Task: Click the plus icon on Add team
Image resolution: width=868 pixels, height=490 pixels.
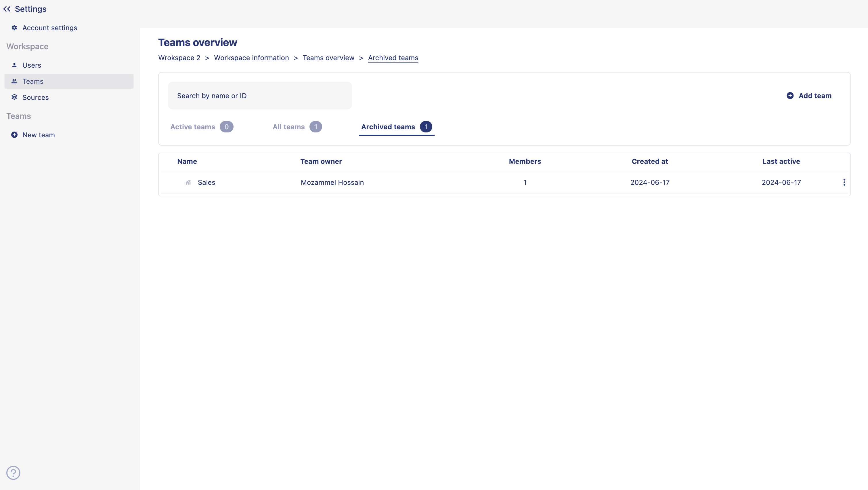Action: (x=790, y=96)
